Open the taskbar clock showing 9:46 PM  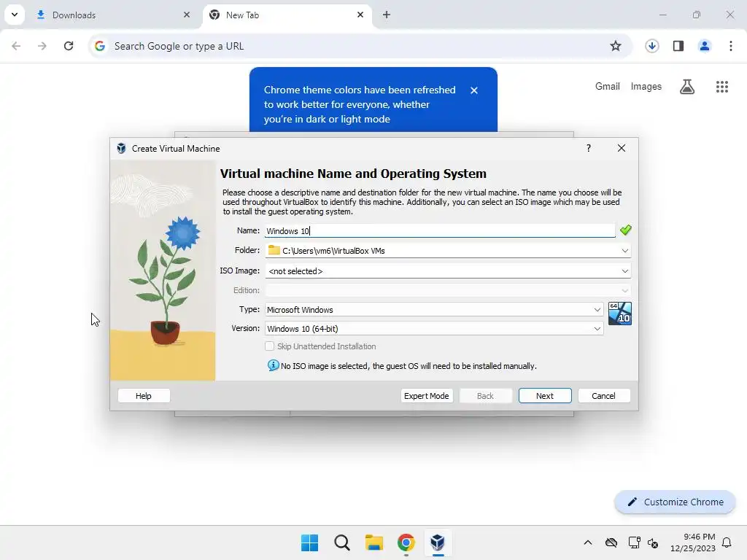click(x=693, y=542)
